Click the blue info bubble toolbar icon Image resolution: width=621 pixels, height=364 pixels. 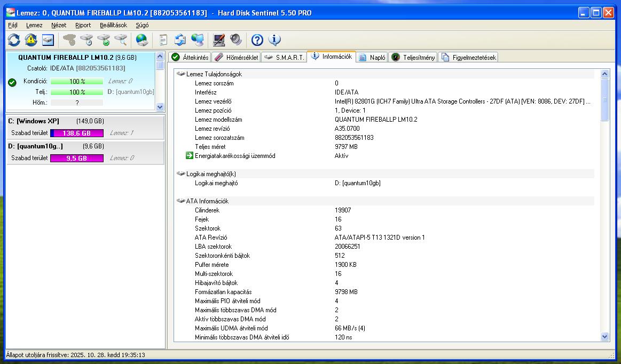[x=274, y=40]
